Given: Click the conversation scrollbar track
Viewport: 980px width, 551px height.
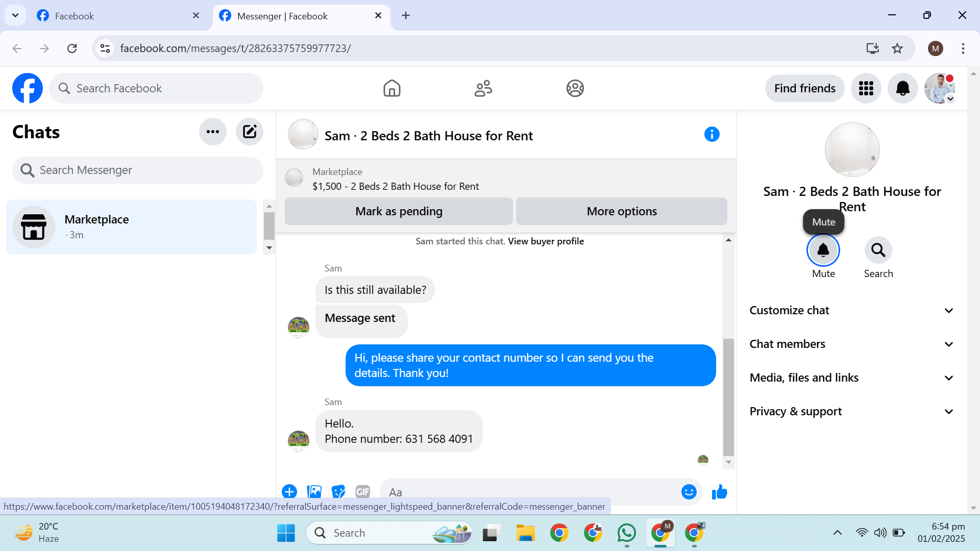Looking at the screenshot, I should 728,291.
